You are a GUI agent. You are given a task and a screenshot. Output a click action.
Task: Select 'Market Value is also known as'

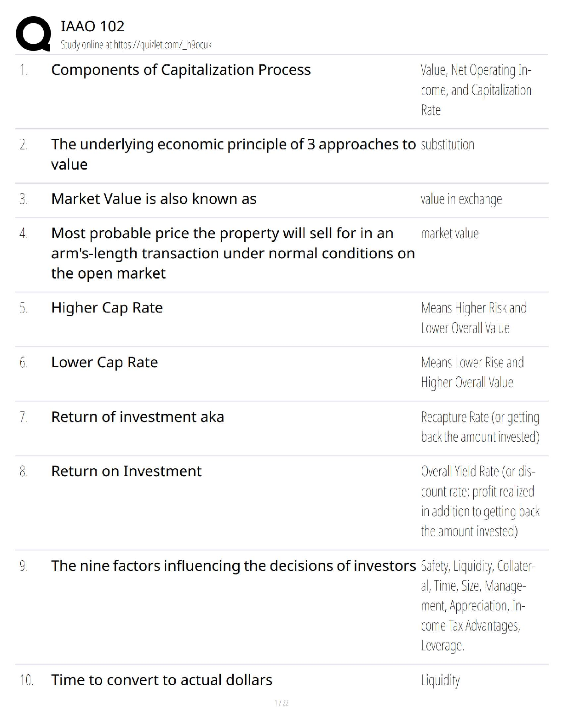pyautogui.click(x=154, y=199)
